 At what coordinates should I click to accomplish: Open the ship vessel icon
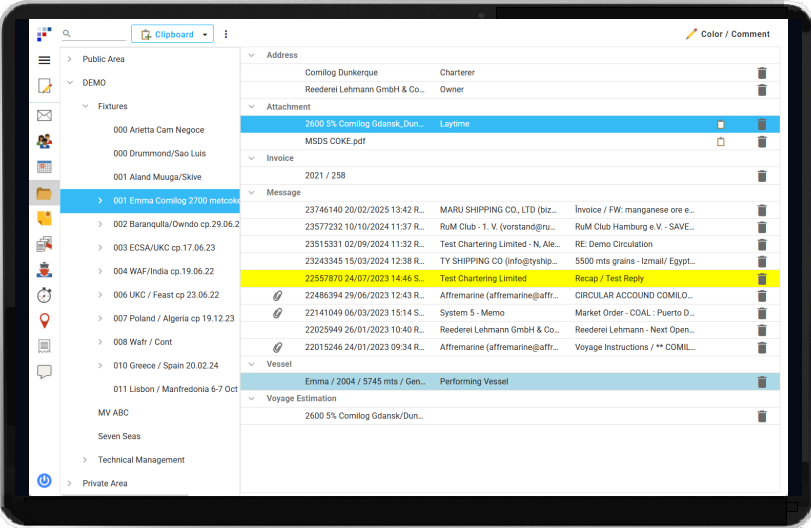(x=44, y=269)
